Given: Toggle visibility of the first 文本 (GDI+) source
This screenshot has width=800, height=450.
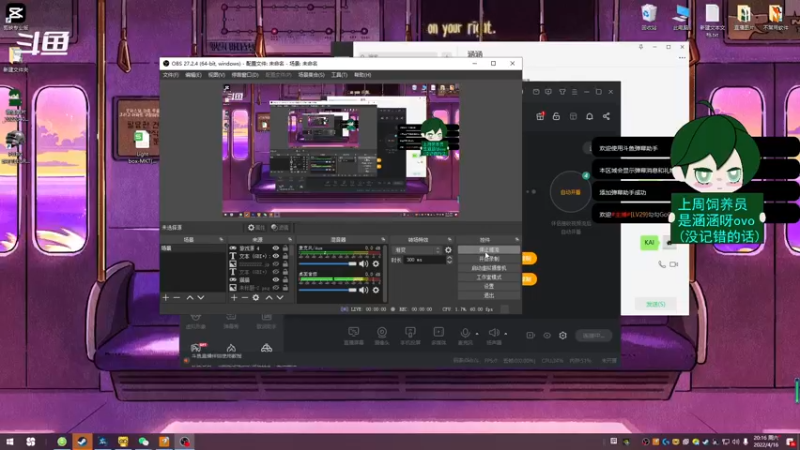Looking at the screenshot, I should (276, 256).
